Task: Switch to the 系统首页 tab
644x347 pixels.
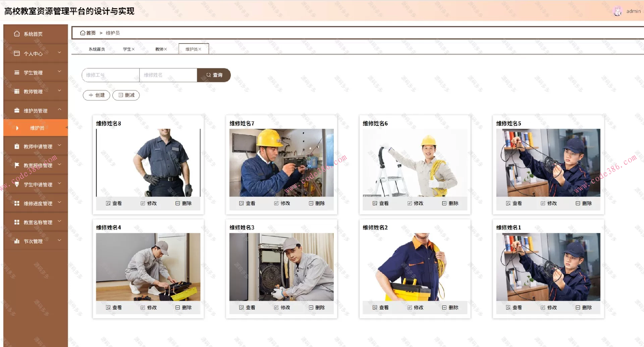Action: tap(97, 49)
